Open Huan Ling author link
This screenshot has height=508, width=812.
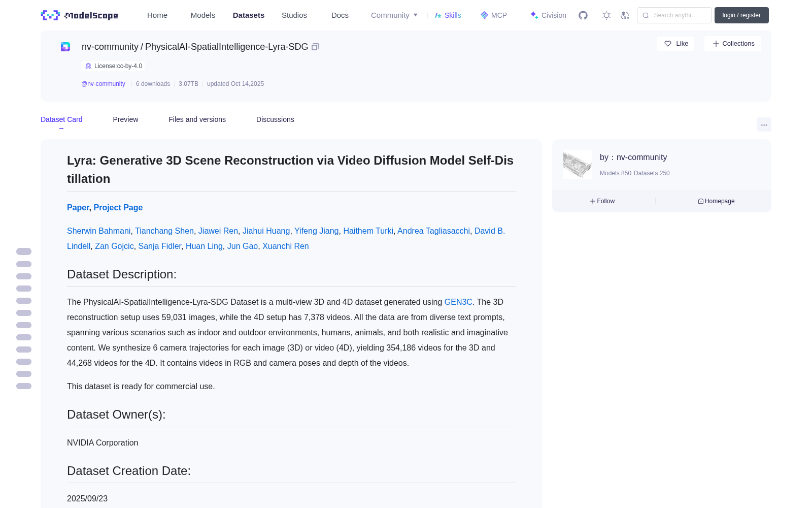tap(204, 246)
